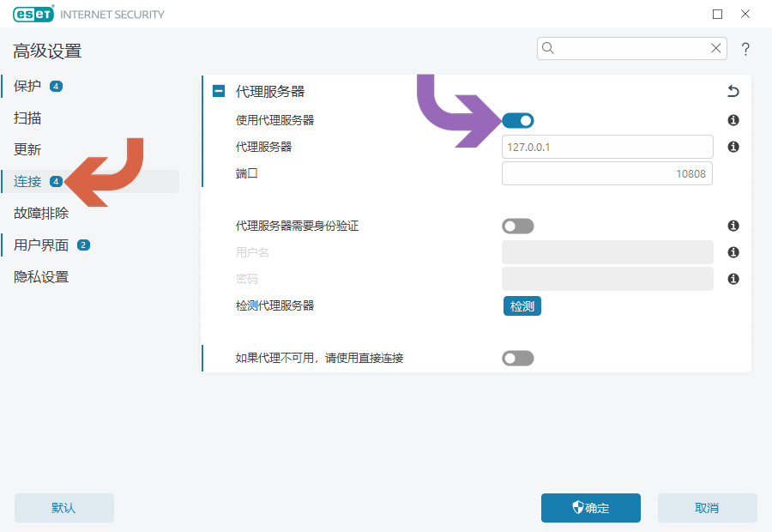This screenshot has width=772, height=532.
Task: Enable 代理服务器需要身份验证 toggle
Action: [518, 227]
